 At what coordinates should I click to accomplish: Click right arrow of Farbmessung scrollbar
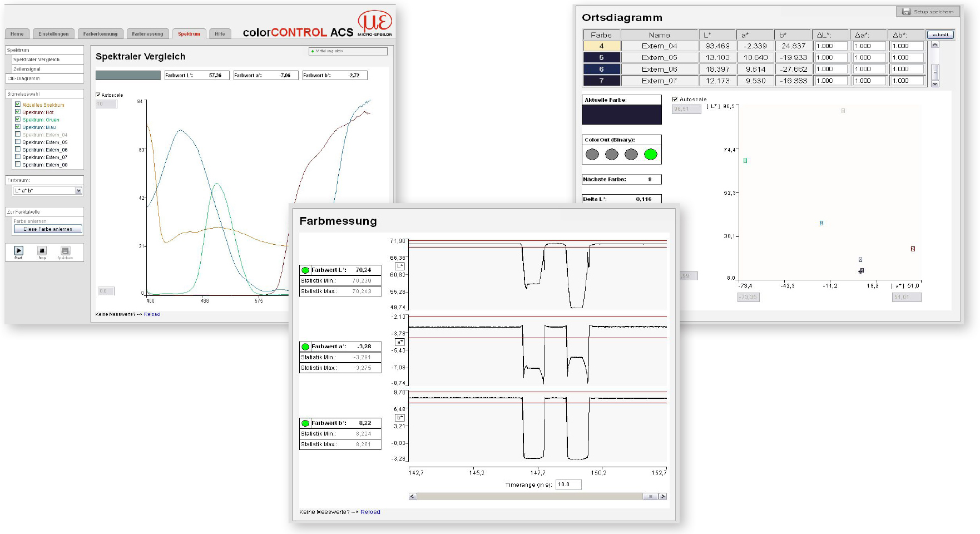click(x=662, y=496)
